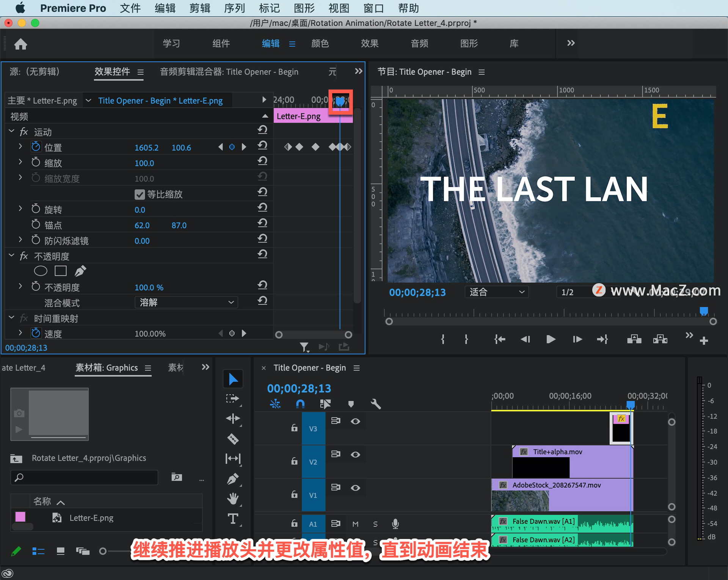Image resolution: width=728 pixels, height=580 pixels.
Task: Select the Type tool
Action: click(x=233, y=518)
